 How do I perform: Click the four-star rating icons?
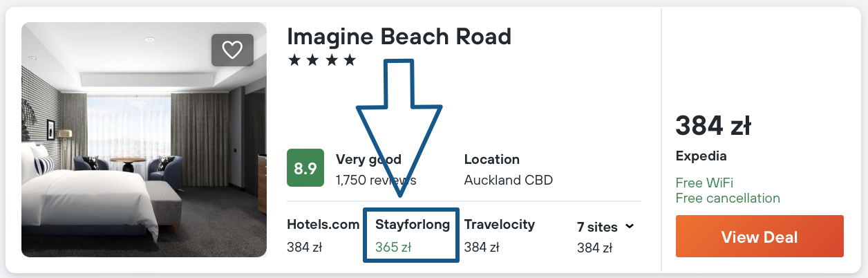click(321, 60)
